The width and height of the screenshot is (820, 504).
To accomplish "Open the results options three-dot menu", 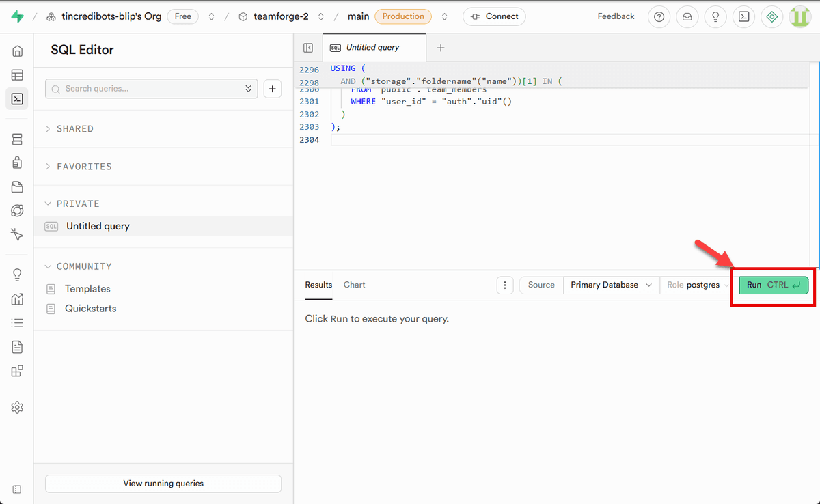I will pyautogui.click(x=505, y=285).
